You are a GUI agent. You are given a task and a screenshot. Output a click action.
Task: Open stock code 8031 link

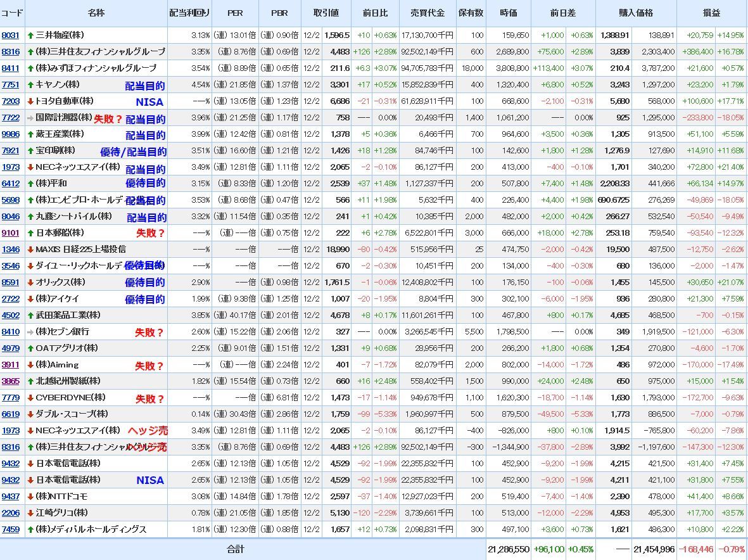tap(11, 35)
